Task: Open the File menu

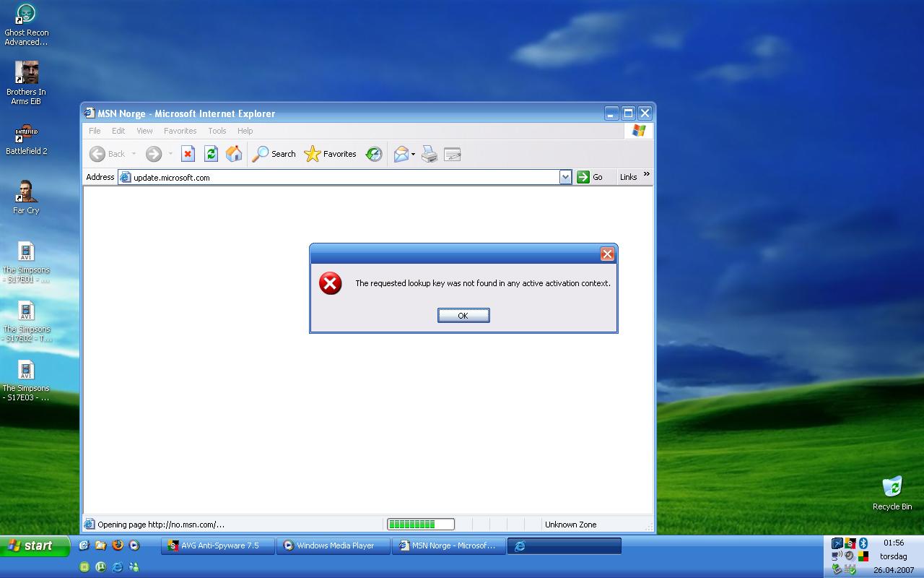Action: click(x=95, y=131)
